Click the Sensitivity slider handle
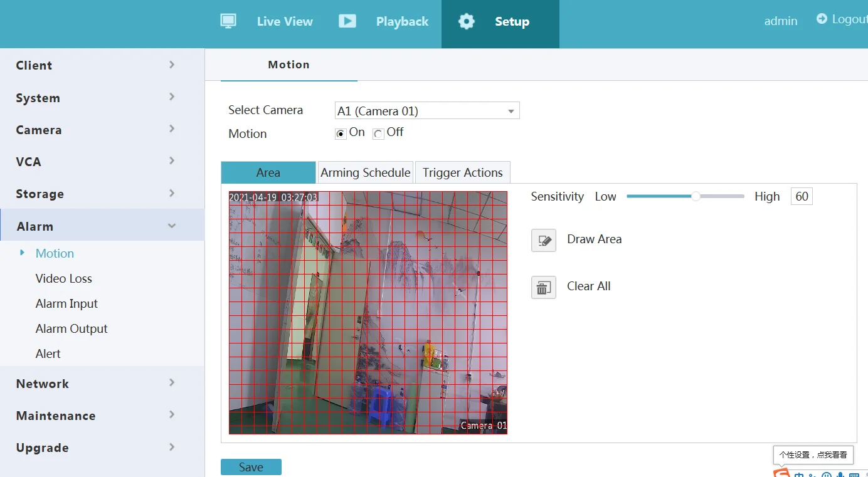This screenshot has width=868, height=477. tap(696, 196)
